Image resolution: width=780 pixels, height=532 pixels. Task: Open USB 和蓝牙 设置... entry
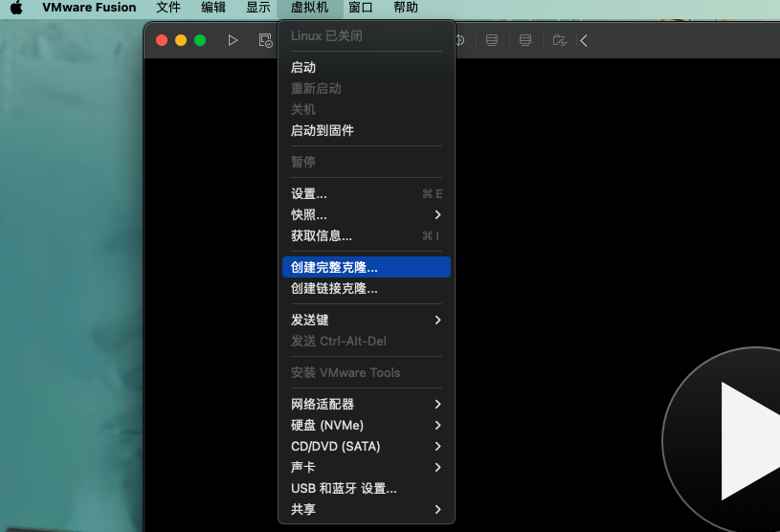point(367,488)
